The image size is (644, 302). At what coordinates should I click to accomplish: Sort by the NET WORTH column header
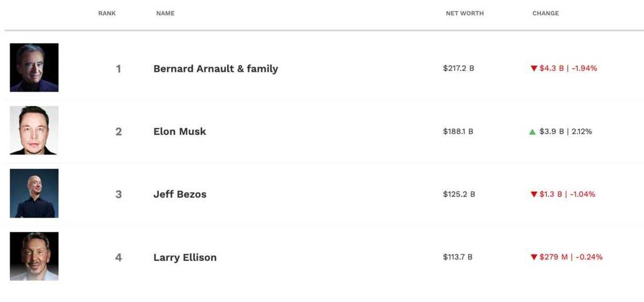(x=465, y=13)
